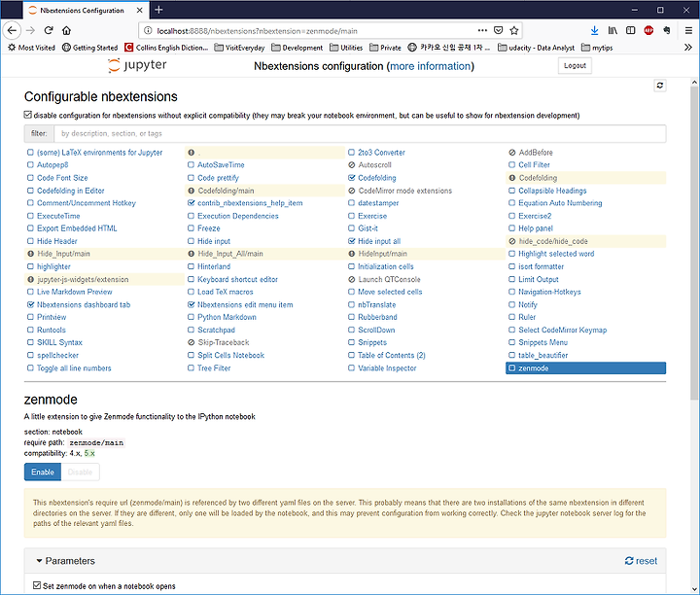Open the mytips bookmarks folder

tap(597, 48)
